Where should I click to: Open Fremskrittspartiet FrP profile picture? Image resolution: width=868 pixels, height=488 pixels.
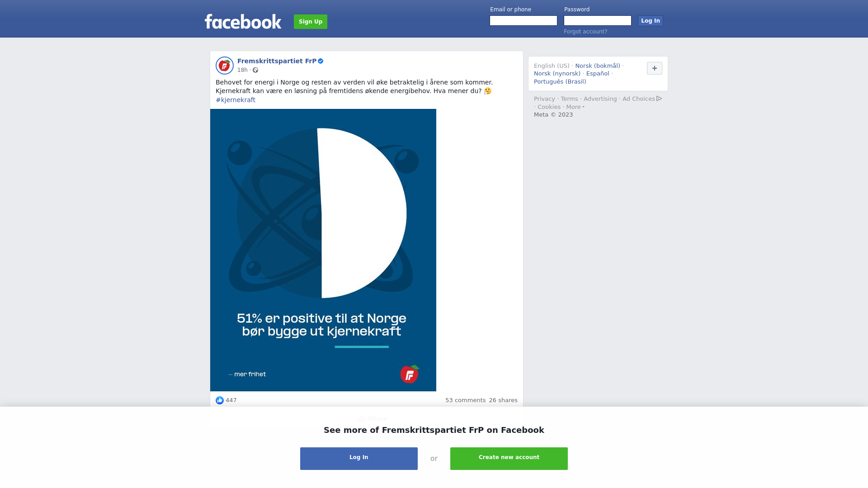click(225, 66)
